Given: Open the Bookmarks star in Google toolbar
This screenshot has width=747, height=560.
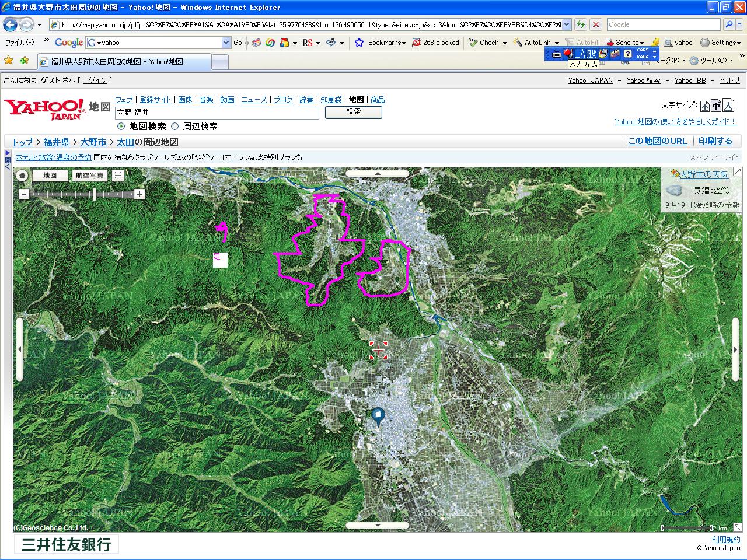Looking at the screenshot, I should coord(359,42).
